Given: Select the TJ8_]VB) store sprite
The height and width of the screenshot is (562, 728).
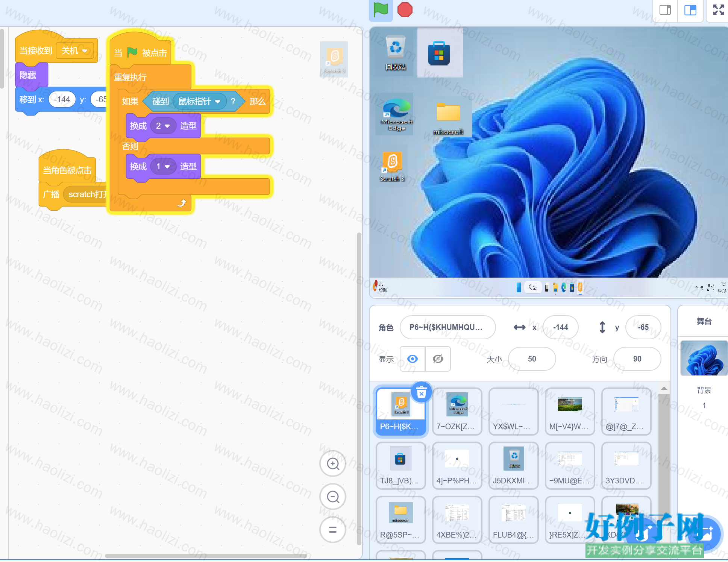Looking at the screenshot, I should point(400,466).
